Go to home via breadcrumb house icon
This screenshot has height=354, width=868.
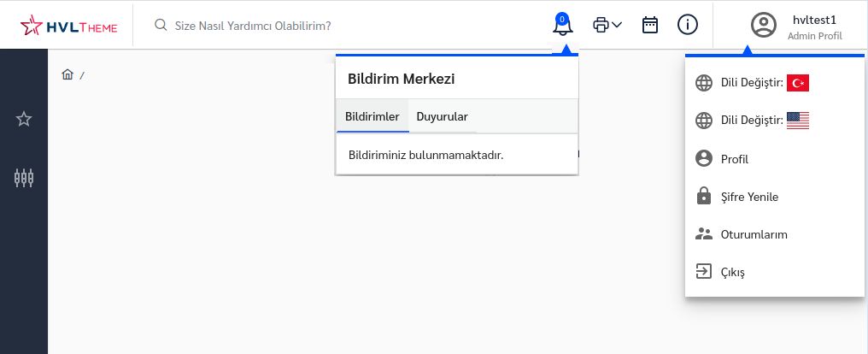click(x=67, y=74)
